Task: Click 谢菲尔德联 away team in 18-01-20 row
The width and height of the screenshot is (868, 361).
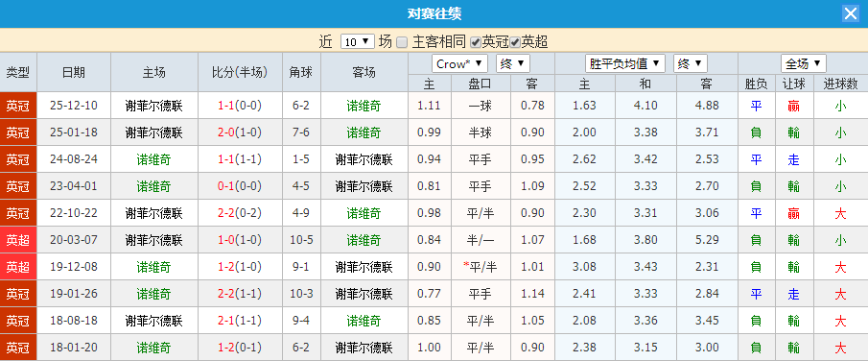Action: tap(364, 348)
